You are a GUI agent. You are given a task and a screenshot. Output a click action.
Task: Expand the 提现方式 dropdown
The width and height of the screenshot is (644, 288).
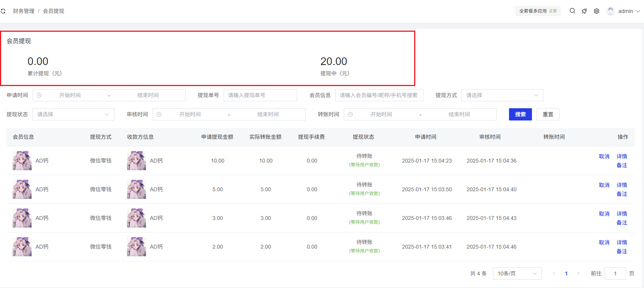pos(502,95)
